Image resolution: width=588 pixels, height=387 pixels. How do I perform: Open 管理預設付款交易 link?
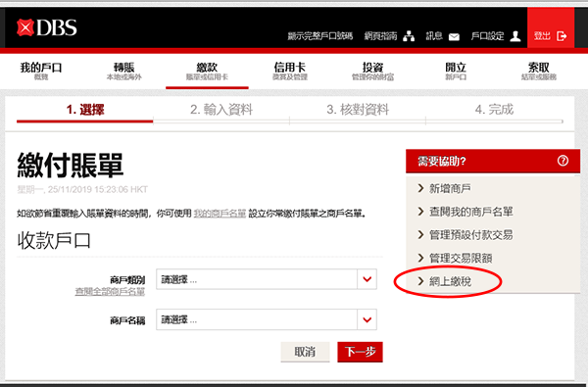[x=471, y=235]
